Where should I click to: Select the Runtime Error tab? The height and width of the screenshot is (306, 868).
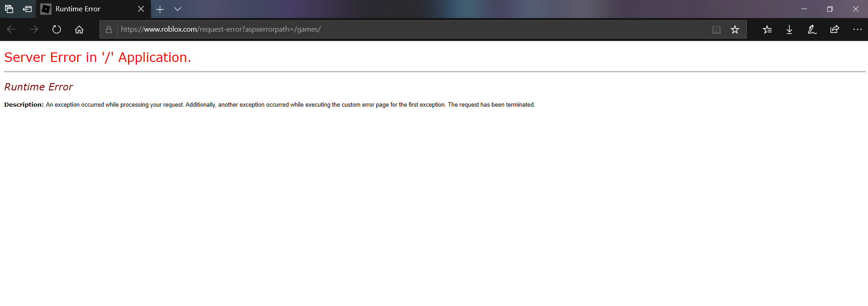click(94, 9)
